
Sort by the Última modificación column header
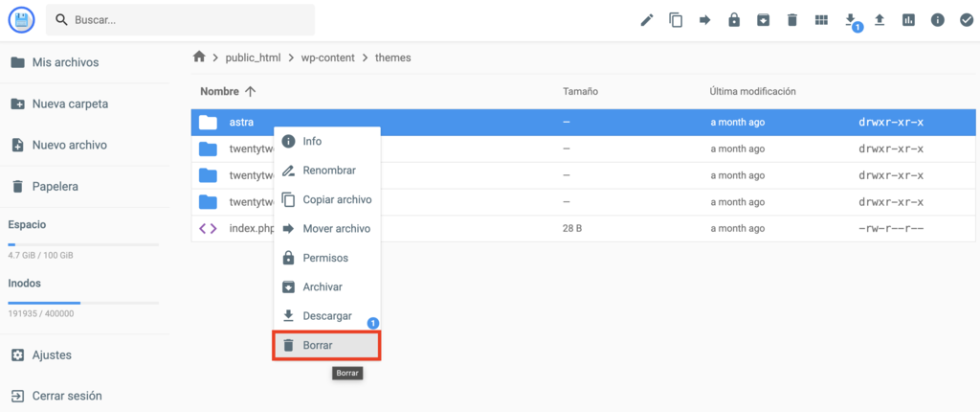coord(752,91)
